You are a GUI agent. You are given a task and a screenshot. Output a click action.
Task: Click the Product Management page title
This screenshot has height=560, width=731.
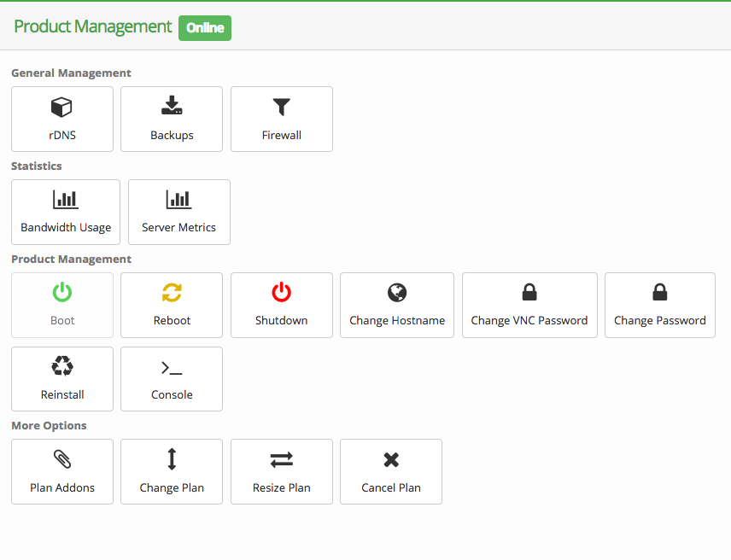[x=92, y=26]
